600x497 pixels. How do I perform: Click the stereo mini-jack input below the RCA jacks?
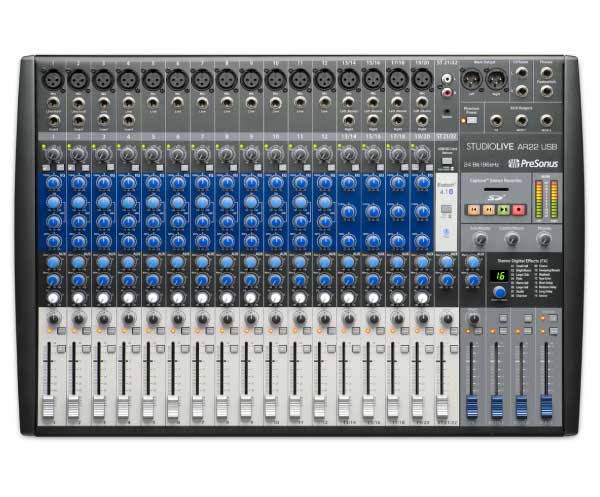[447, 111]
